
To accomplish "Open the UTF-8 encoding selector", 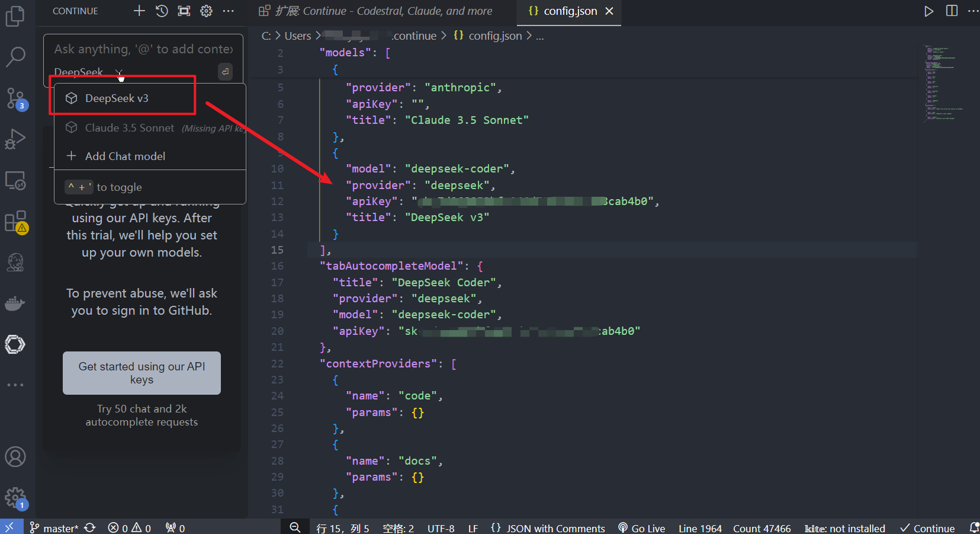I will [441, 527].
